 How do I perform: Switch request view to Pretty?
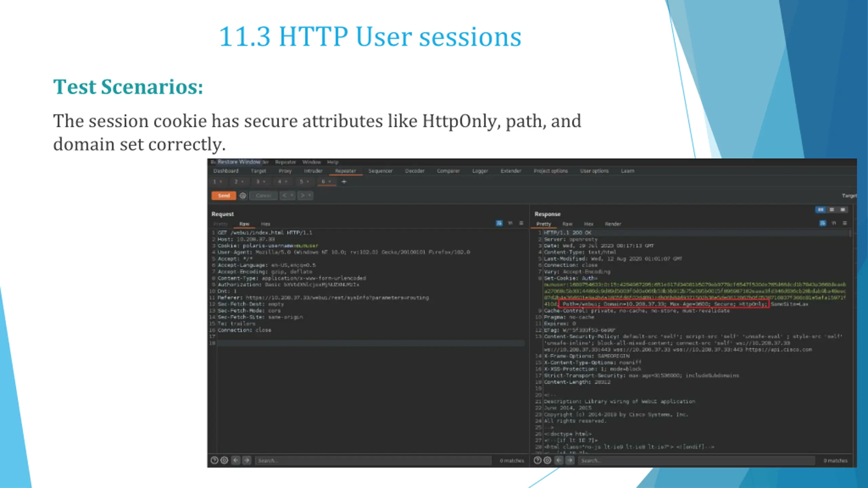220,224
